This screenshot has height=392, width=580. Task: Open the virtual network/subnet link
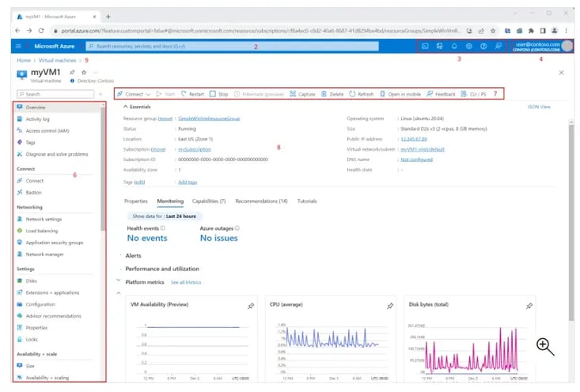pyautogui.click(x=423, y=149)
